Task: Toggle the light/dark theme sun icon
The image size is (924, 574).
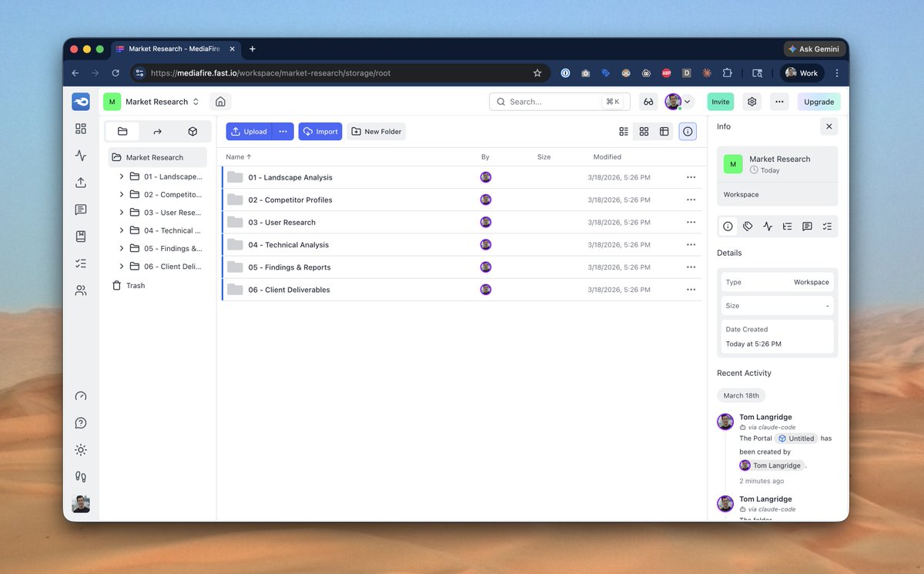Action: pyautogui.click(x=81, y=450)
